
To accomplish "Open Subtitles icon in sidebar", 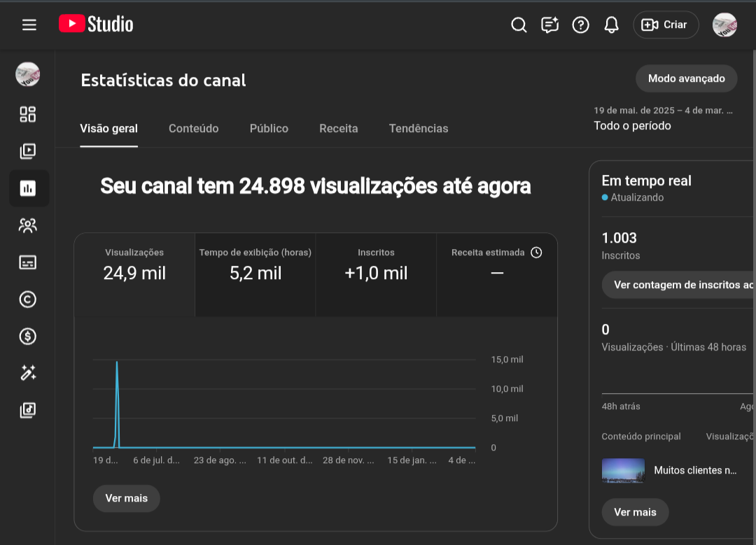I will click(x=28, y=262).
